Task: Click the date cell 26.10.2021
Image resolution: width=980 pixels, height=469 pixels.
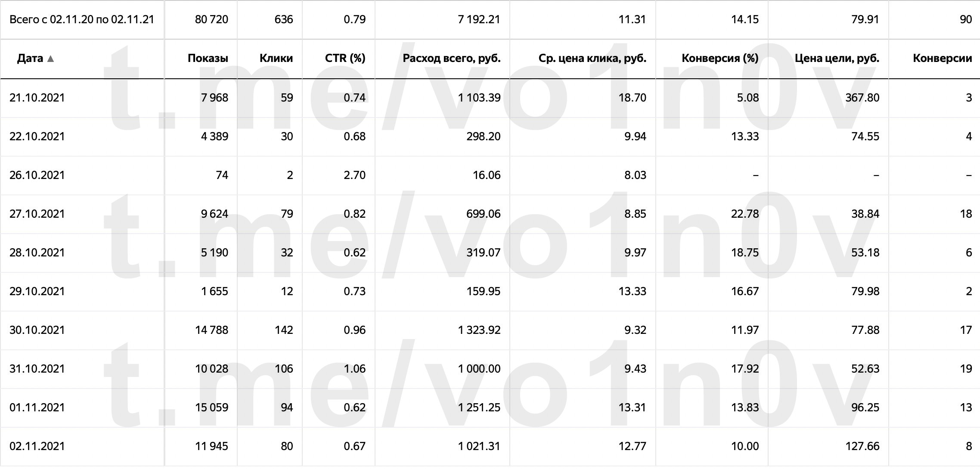Action: click(x=37, y=175)
